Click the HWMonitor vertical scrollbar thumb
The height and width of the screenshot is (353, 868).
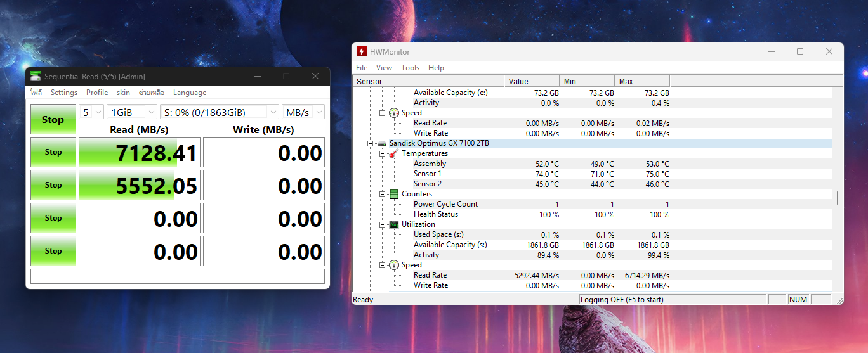[x=838, y=198]
